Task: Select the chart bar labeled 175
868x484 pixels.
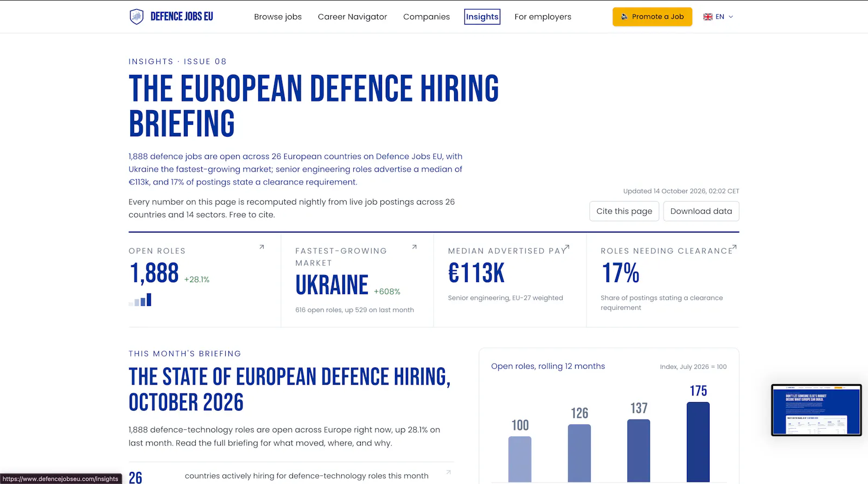Action: click(698, 442)
